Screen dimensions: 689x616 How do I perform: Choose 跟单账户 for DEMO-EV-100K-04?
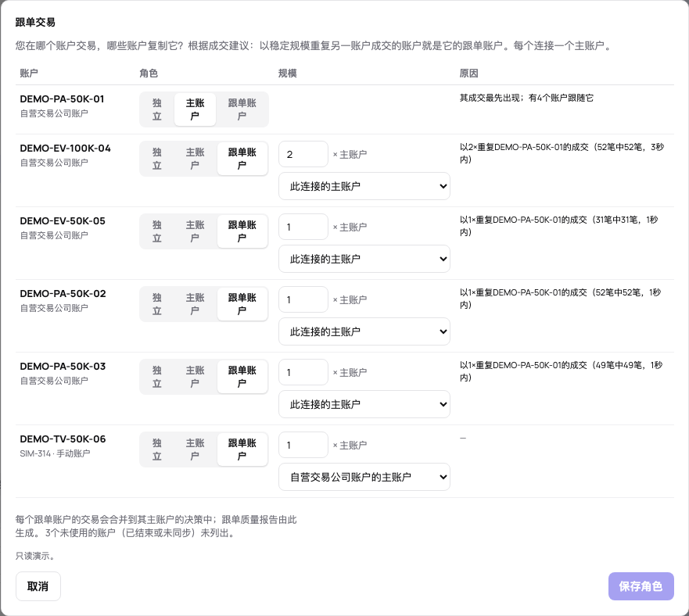point(242,159)
